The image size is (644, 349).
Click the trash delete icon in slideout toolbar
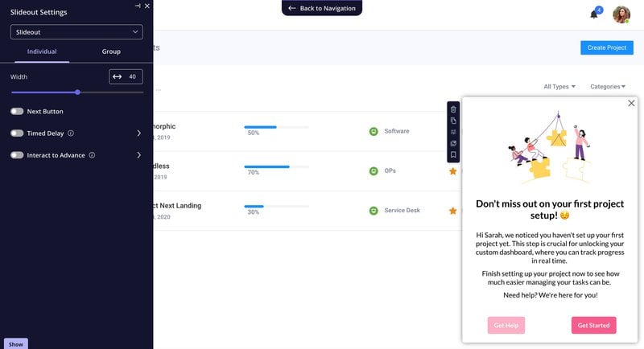tap(453, 109)
